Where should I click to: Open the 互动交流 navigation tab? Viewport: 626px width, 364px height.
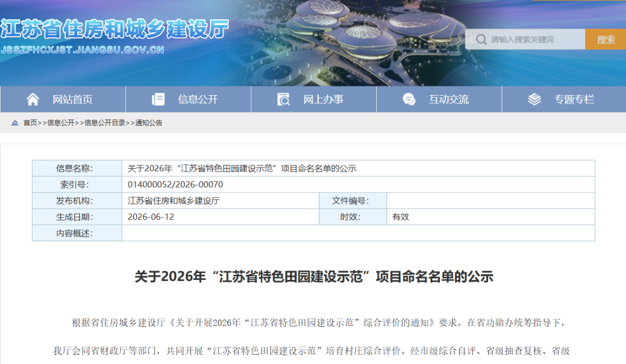[439, 99]
